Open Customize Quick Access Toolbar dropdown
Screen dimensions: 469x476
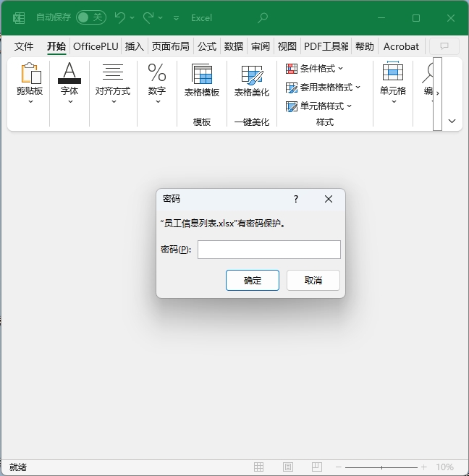coord(176,18)
